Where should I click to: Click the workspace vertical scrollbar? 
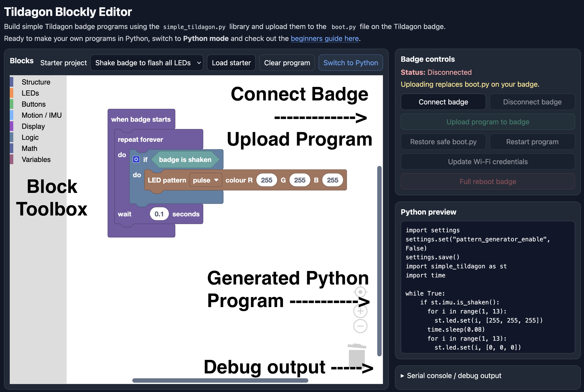[379, 261]
